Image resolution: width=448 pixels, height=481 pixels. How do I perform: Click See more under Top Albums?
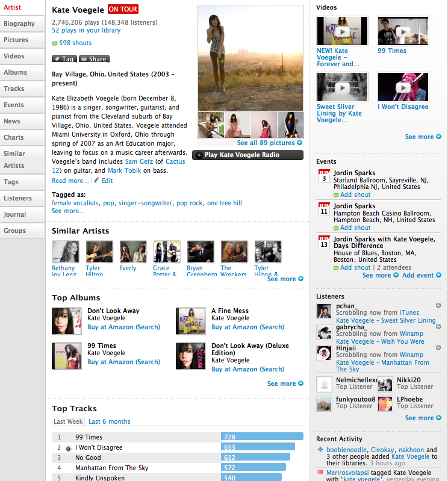tap(285, 383)
